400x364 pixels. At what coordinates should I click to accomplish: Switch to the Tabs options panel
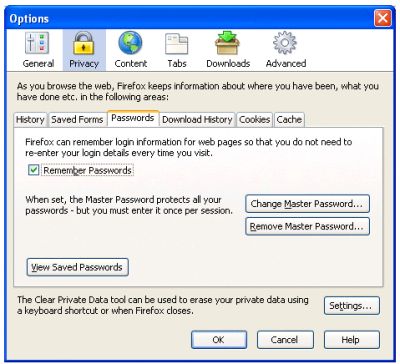pyautogui.click(x=177, y=50)
